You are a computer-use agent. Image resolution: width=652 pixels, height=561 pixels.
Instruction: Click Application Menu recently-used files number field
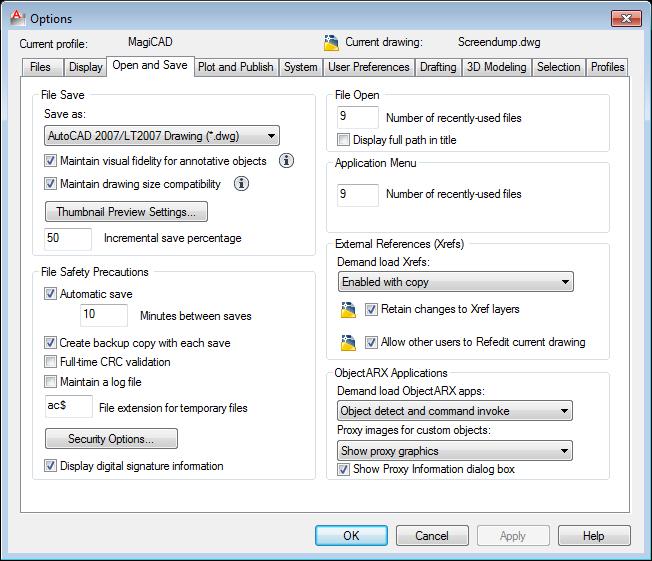point(358,195)
